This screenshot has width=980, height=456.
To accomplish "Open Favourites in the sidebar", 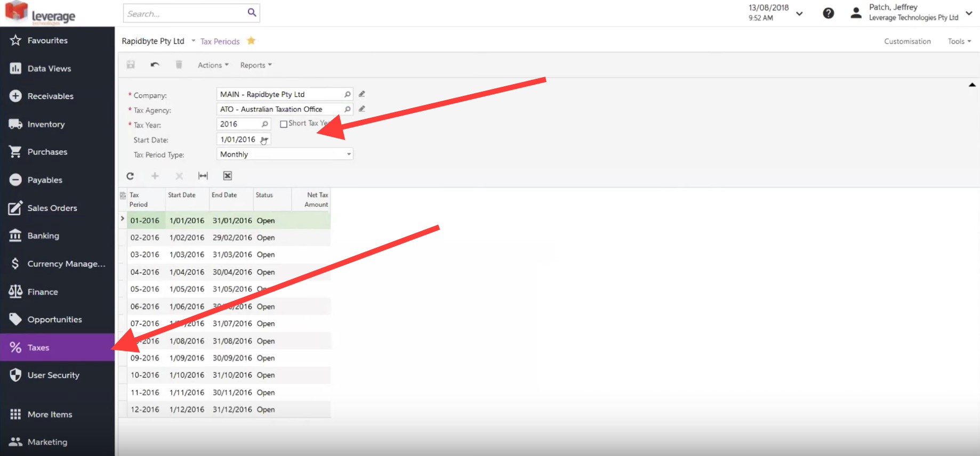I will click(57, 40).
